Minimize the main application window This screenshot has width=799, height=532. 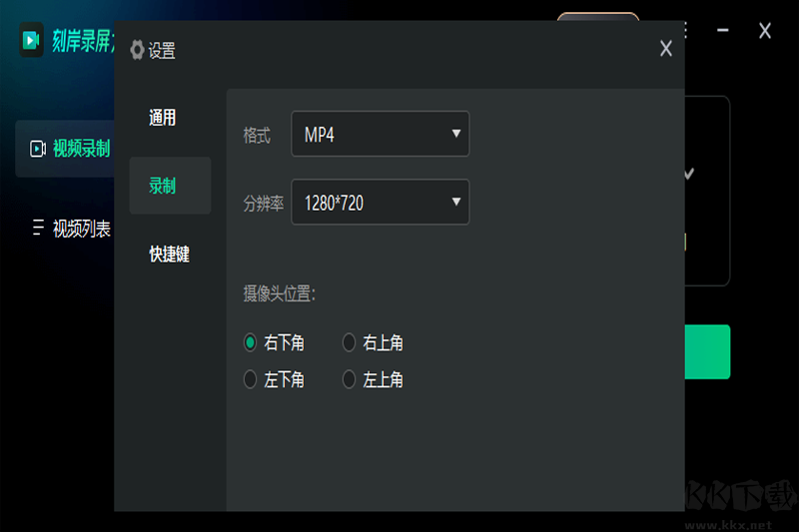(722, 31)
